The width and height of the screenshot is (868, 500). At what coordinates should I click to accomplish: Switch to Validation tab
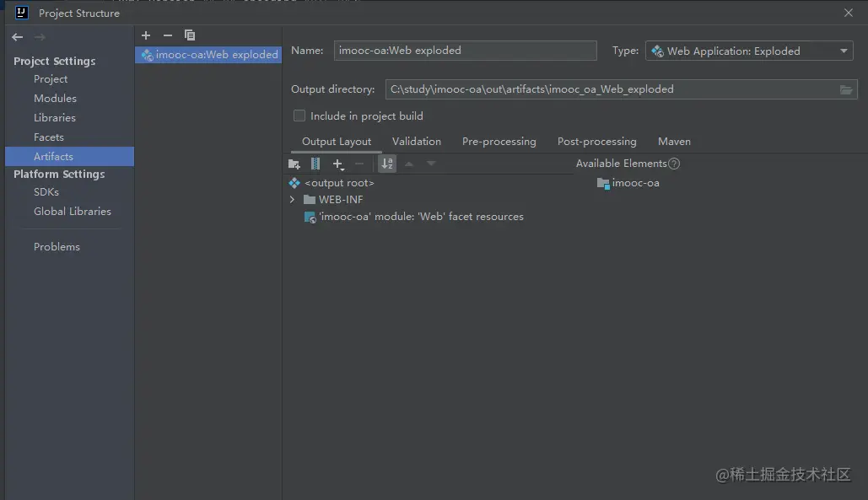click(x=417, y=142)
